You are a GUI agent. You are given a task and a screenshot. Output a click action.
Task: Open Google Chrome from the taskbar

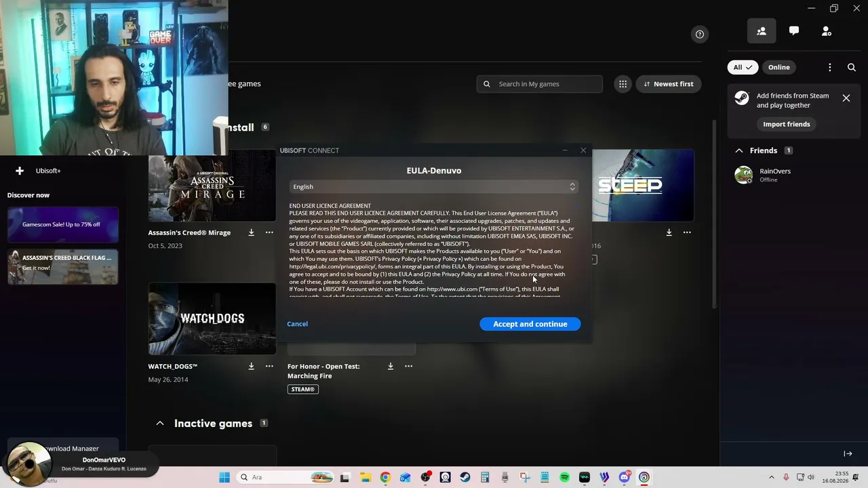pos(385,477)
